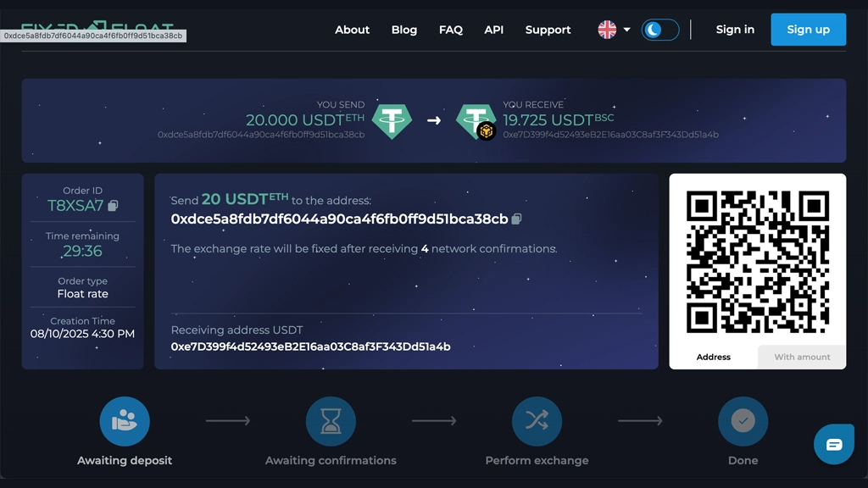Click the Sign in link
The height and width of the screenshot is (488, 868).
pos(735,30)
